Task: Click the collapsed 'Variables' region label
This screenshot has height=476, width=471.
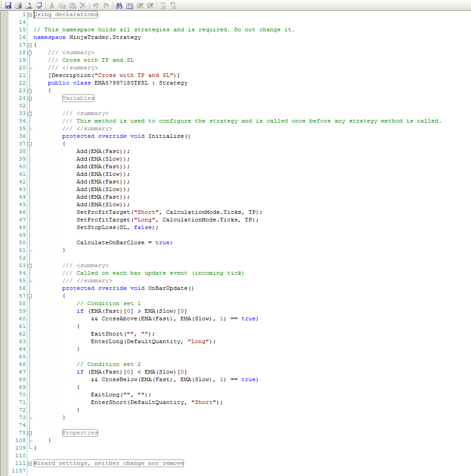Action: (78, 98)
